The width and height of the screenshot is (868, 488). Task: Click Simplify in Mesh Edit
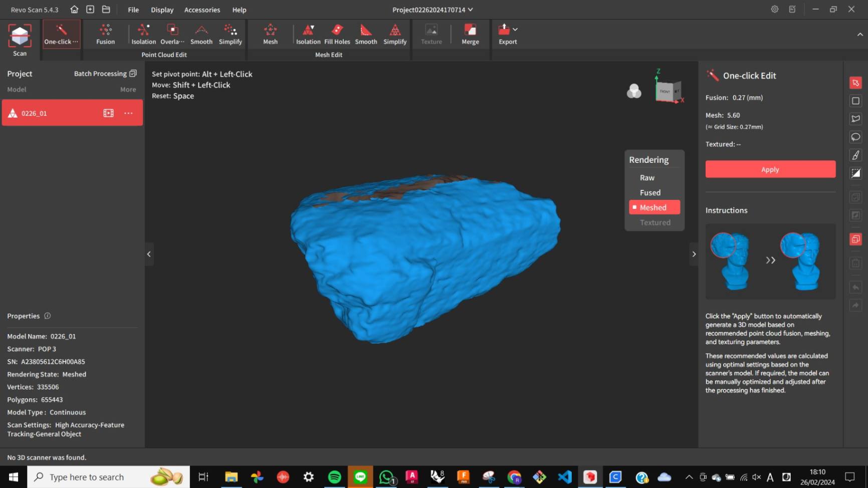click(x=395, y=34)
